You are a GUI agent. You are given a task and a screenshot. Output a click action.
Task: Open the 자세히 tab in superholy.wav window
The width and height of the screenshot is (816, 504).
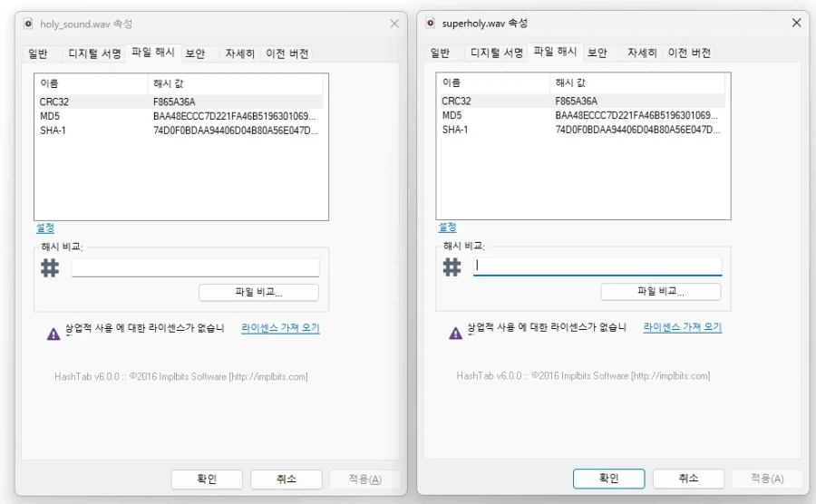click(x=642, y=53)
